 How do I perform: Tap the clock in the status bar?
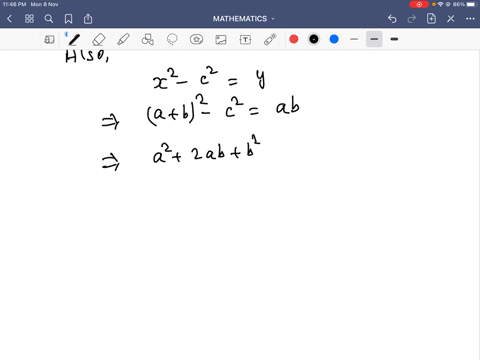click(14, 4)
